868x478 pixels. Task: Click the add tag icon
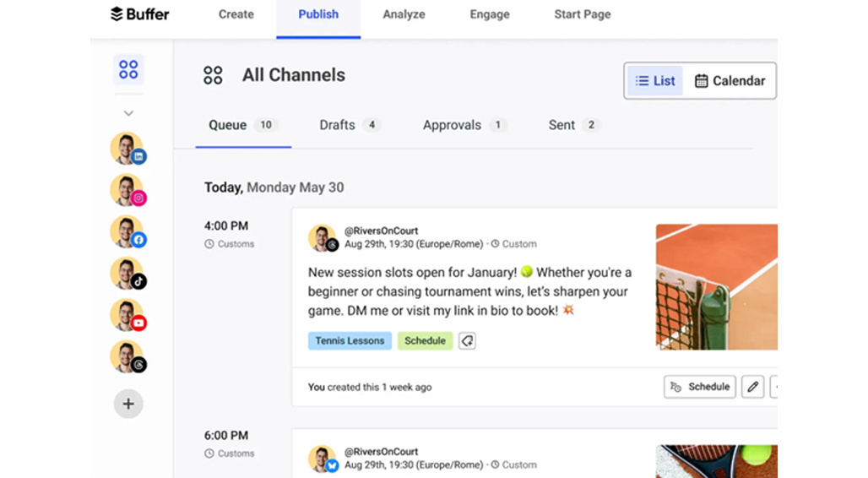click(x=467, y=340)
